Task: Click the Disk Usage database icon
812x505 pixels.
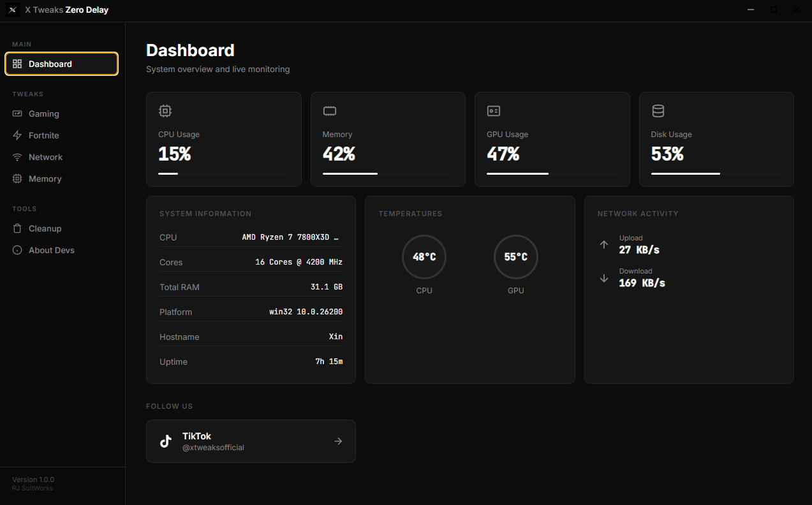Action: click(x=658, y=111)
